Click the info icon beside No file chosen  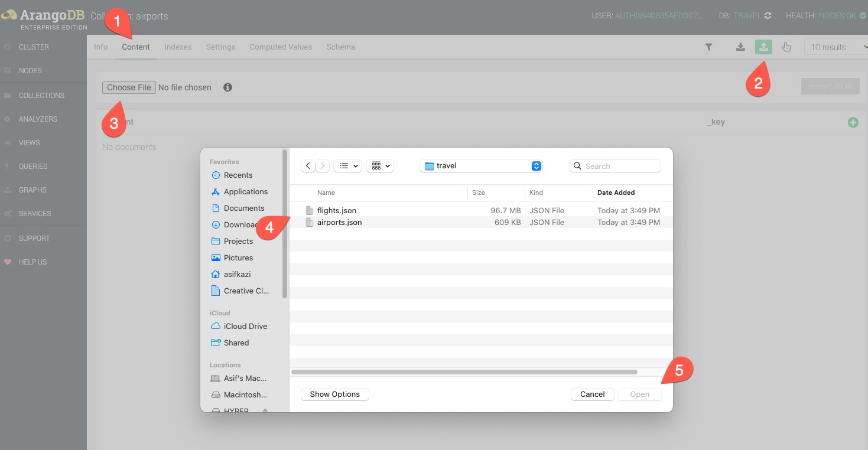(x=227, y=87)
